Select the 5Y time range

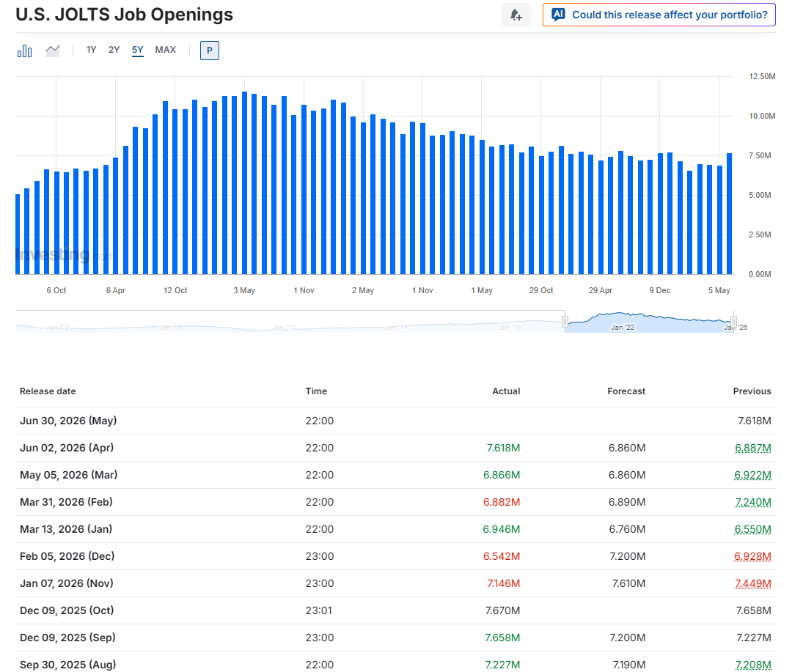pyautogui.click(x=138, y=50)
